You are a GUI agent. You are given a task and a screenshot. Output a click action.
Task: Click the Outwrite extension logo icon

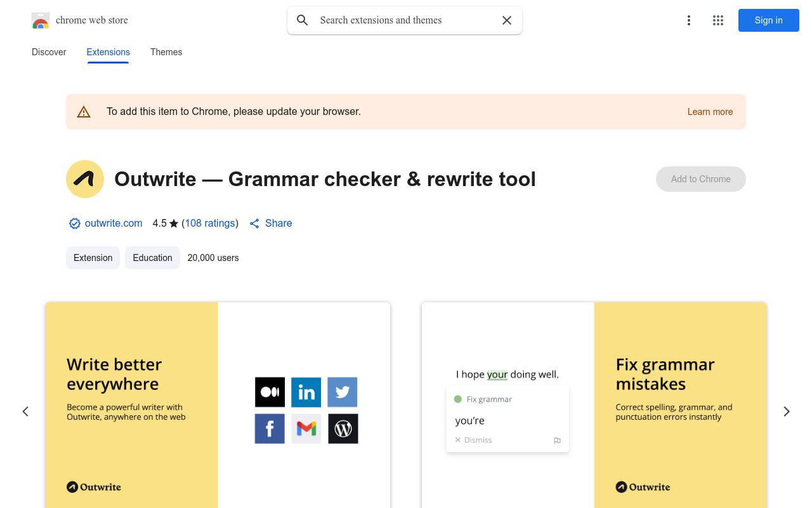[85, 179]
